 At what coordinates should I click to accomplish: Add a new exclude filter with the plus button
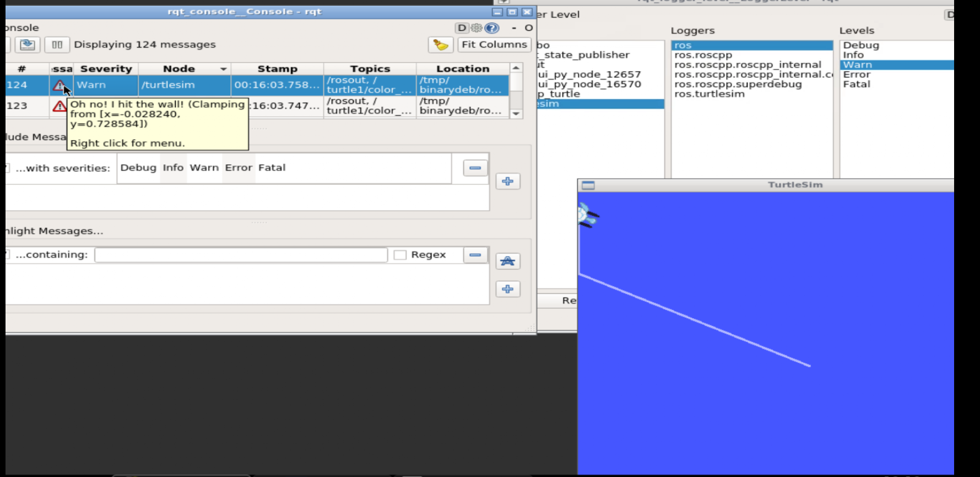tap(507, 181)
